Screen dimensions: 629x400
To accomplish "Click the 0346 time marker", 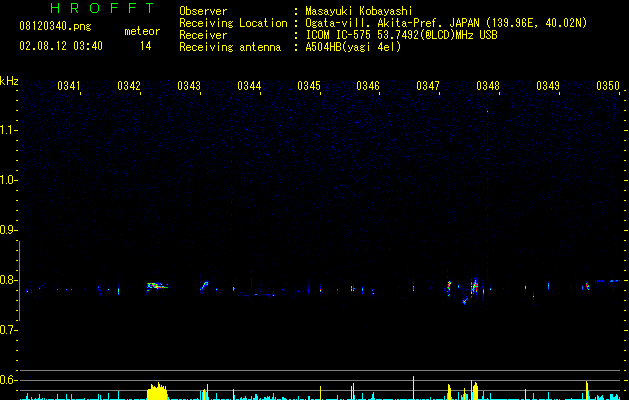I will [368, 86].
